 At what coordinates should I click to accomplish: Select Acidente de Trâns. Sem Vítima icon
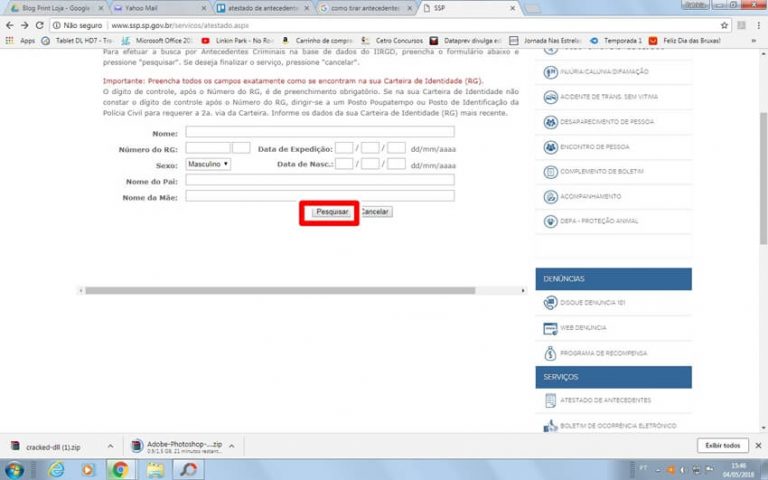tap(550, 97)
